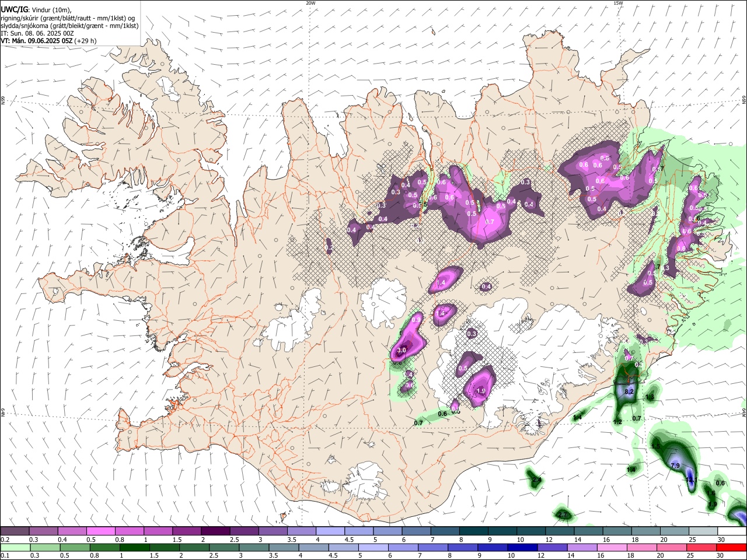Image resolution: width=747 pixels, height=560 pixels.
Task: Click the '20W' longitude label on the top edge
Action: click(x=310, y=3)
